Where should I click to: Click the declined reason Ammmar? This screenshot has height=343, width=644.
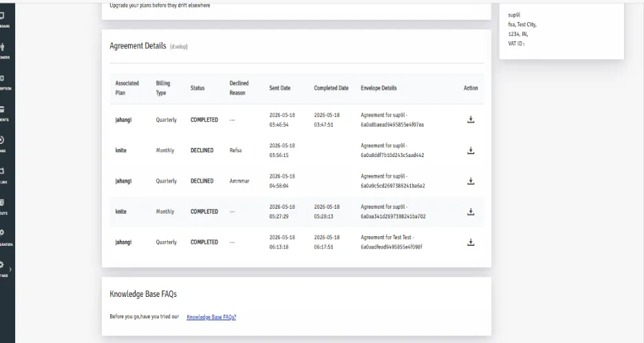tap(239, 181)
